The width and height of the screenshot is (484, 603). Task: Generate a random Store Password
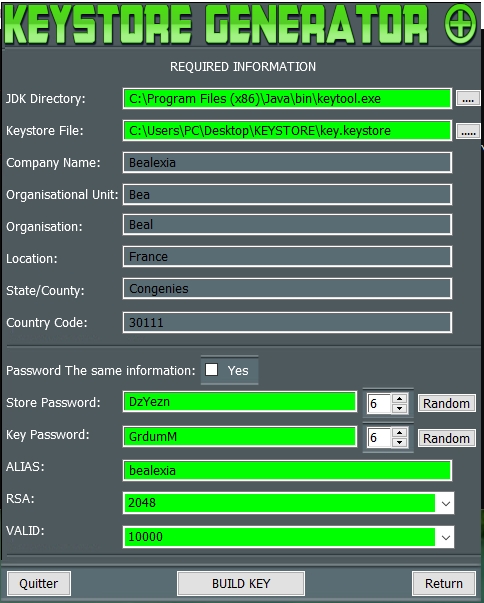pos(447,403)
